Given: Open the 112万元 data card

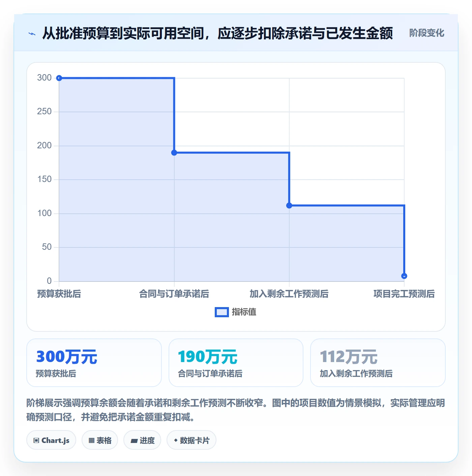Looking at the screenshot, I should [x=378, y=363].
